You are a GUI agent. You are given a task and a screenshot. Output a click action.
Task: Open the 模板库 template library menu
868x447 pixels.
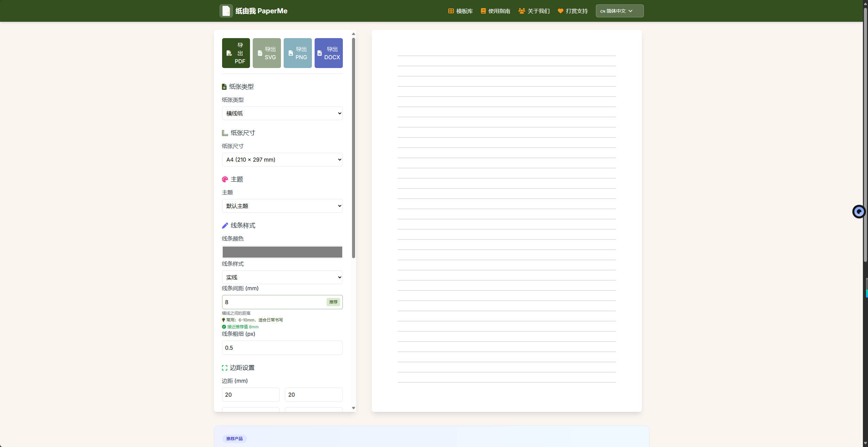coord(461,11)
